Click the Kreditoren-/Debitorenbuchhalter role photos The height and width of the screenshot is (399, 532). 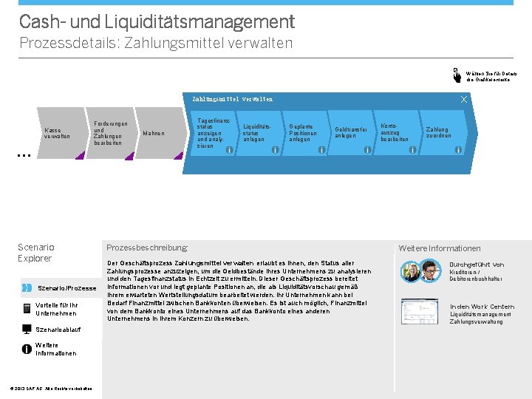[420, 271]
